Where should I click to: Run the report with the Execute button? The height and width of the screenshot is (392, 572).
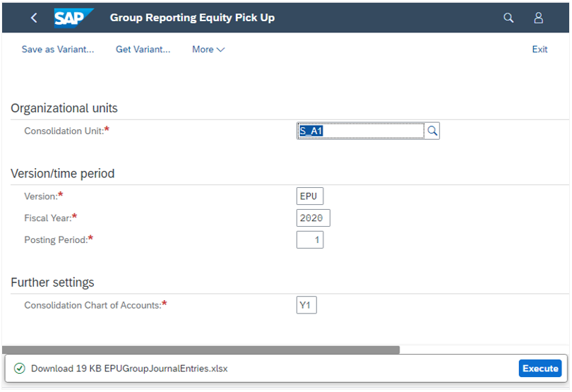coord(540,368)
